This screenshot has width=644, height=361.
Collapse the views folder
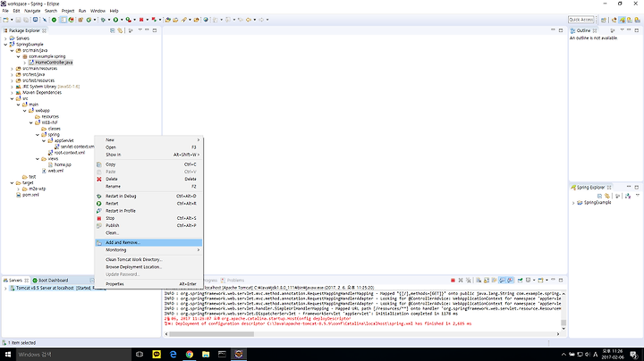[38, 159]
